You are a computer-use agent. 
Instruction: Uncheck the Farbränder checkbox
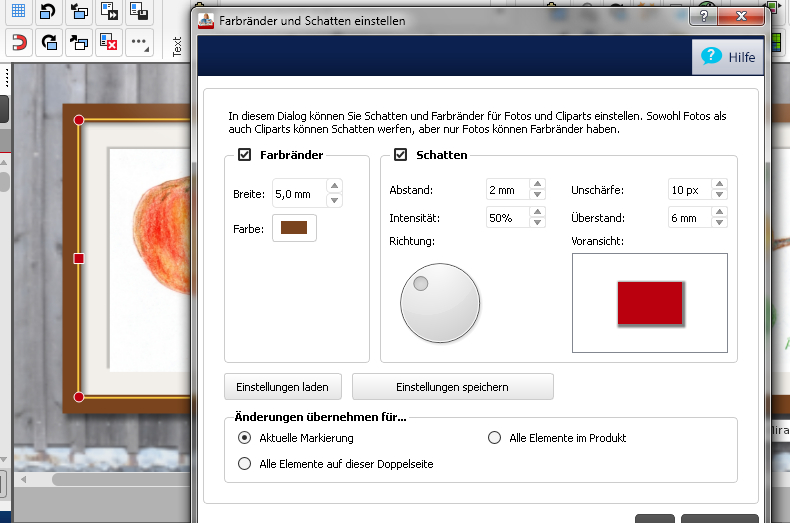(244, 155)
